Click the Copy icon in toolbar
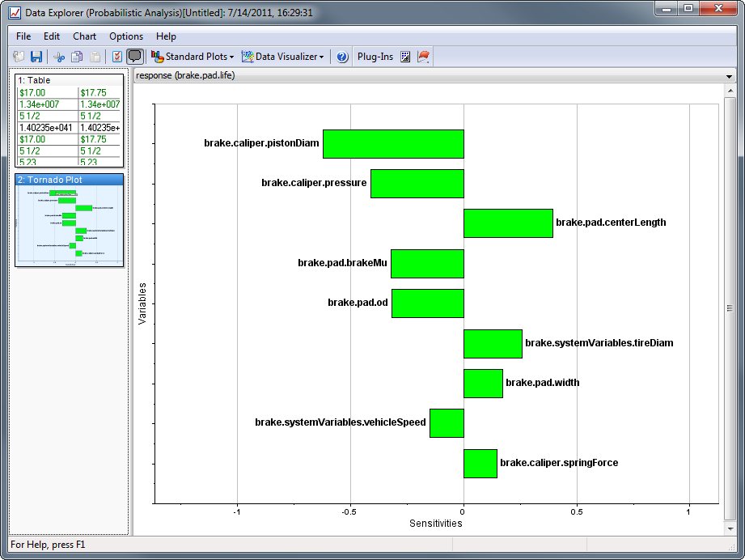This screenshot has width=745, height=560. [77, 57]
